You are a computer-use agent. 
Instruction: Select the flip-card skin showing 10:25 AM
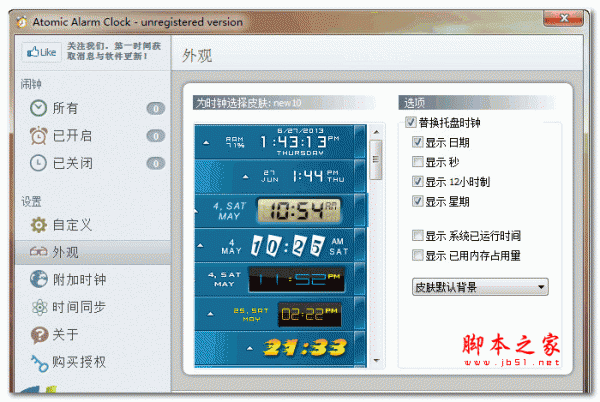280,245
